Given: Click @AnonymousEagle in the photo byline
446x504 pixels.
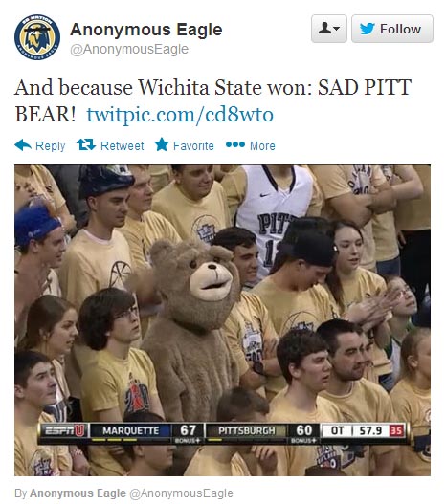Looking at the screenshot, I should click(181, 493).
